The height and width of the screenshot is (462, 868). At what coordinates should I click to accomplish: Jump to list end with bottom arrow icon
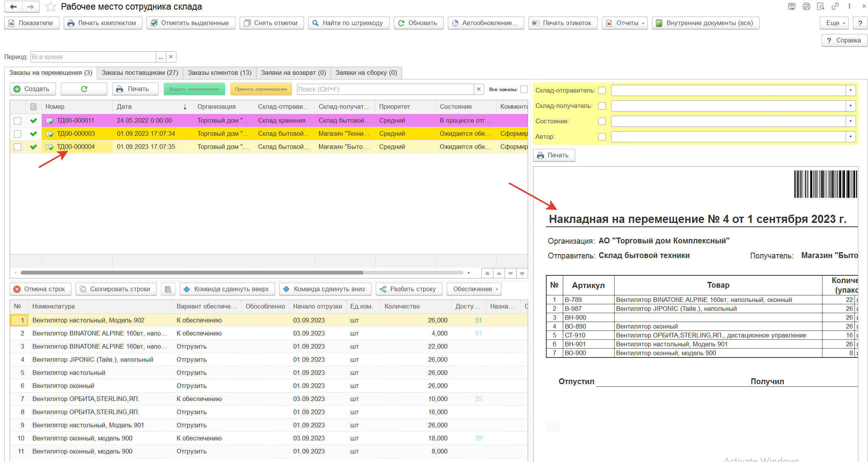coord(522,273)
